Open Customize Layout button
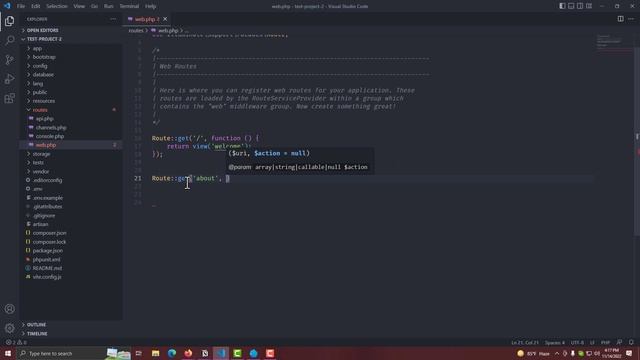Viewport: 640px width, 360px height. tap(589, 6)
